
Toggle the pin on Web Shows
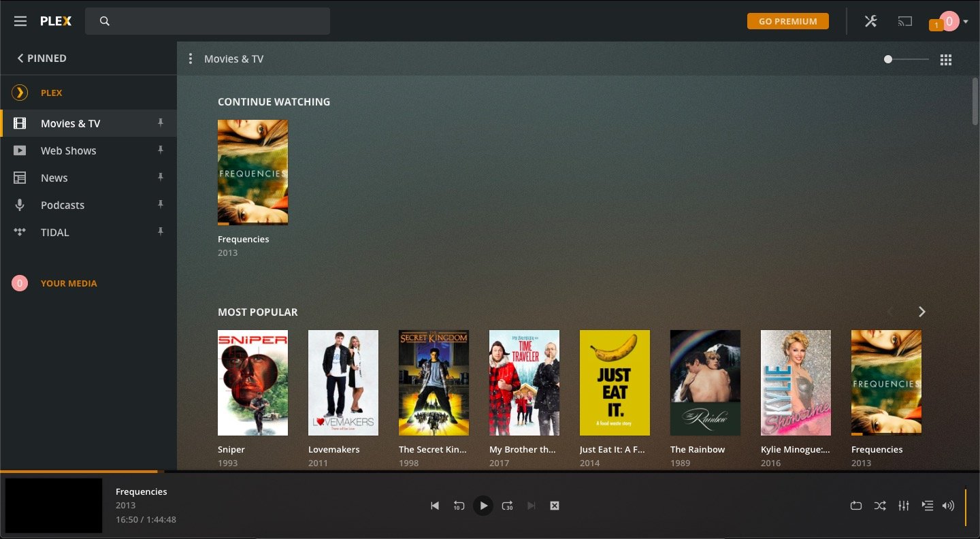(160, 150)
